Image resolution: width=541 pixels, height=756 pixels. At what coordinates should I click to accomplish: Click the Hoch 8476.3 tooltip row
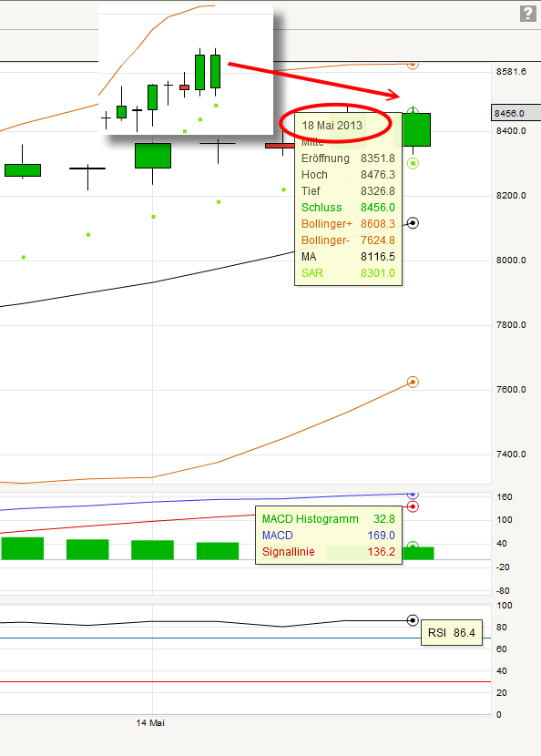(348, 175)
